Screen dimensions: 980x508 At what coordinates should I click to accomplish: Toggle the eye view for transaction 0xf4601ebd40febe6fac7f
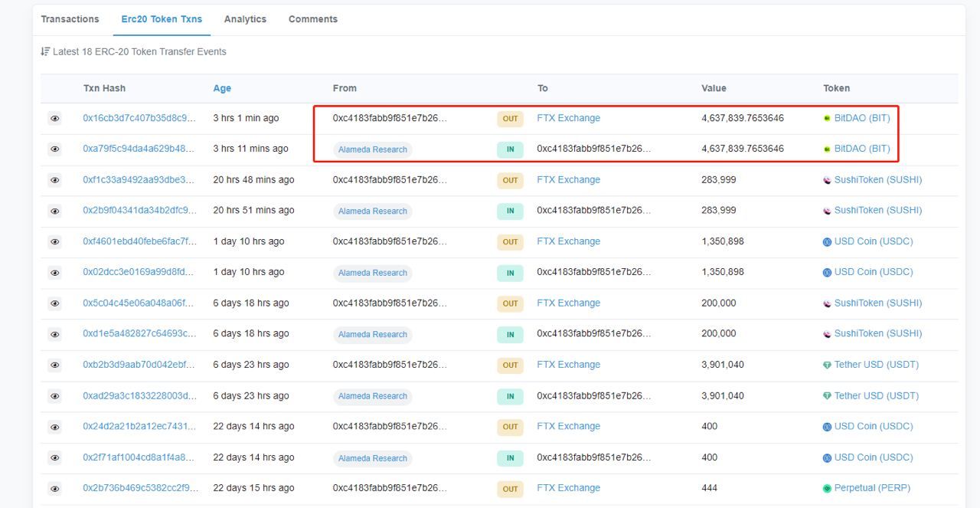54,242
